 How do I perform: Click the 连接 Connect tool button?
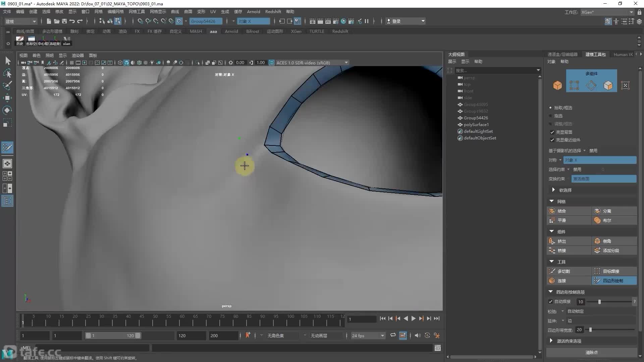click(x=569, y=281)
